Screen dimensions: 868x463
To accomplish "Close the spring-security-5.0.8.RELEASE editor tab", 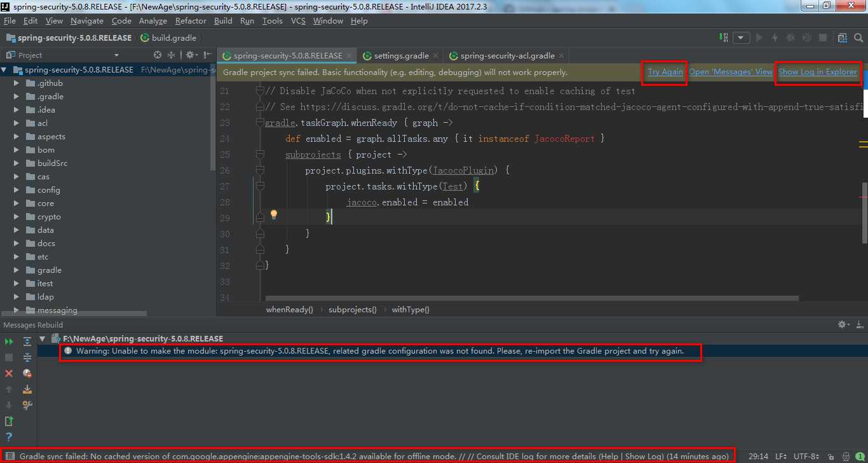I will pyautogui.click(x=349, y=56).
